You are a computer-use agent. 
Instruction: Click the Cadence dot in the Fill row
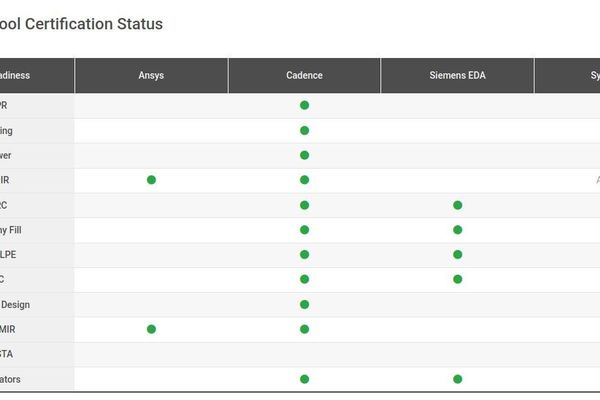304,230
